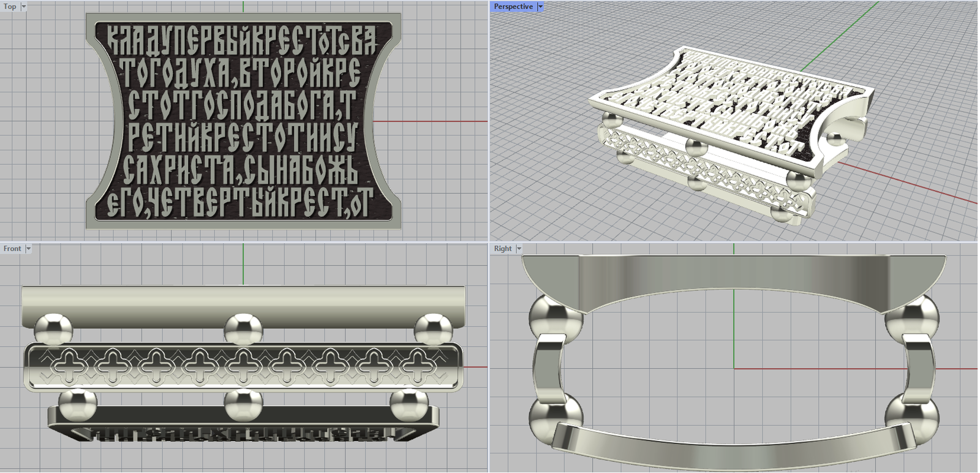The height and width of the screenshot is (473, 980).
Task: Select the inscription text plate in Top view
Action: click(x=243, y=121)
